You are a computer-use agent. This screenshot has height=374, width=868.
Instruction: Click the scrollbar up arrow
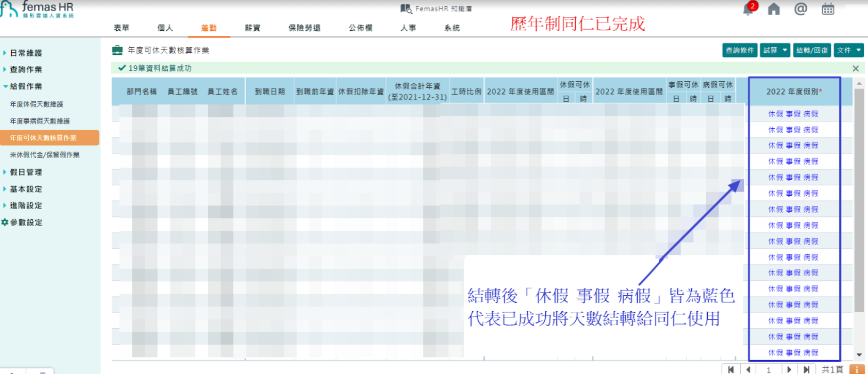tap(858, 84)
